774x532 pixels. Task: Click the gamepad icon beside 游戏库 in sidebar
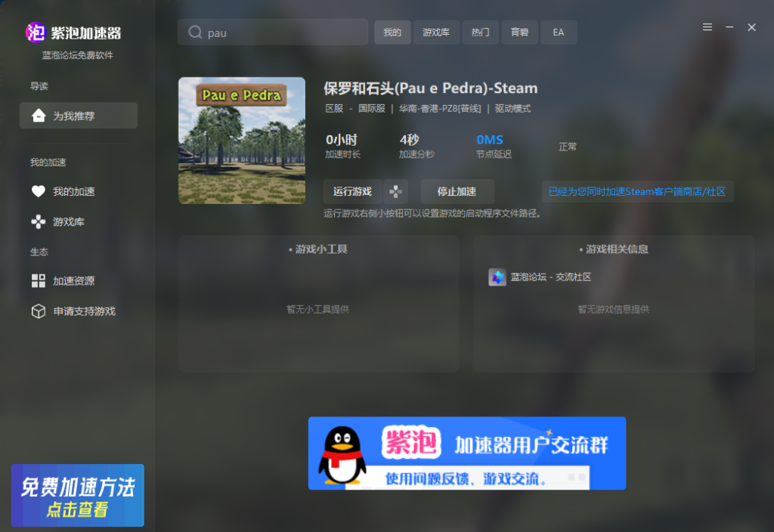pyautogui.click(x=39, y=221)
